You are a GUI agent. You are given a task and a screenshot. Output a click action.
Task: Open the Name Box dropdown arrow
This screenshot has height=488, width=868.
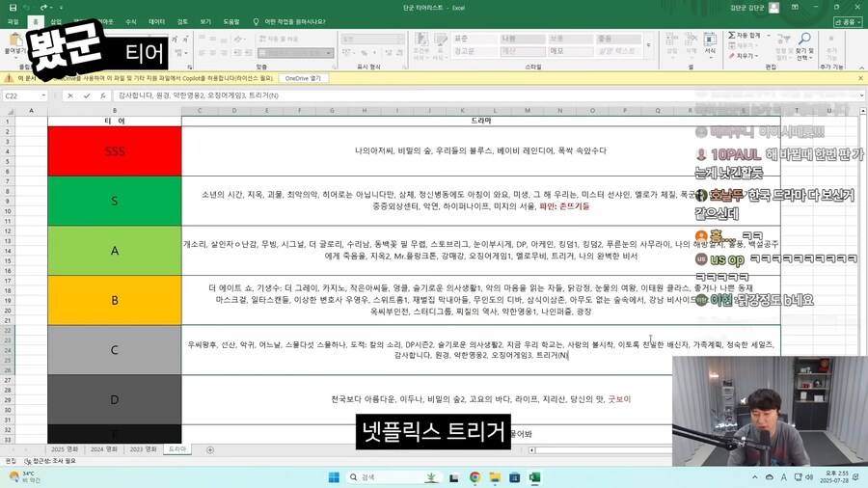click(x=43, y=95)
